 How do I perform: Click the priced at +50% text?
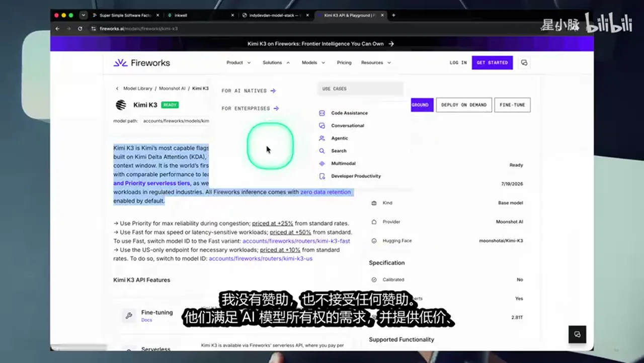[290, 232]
